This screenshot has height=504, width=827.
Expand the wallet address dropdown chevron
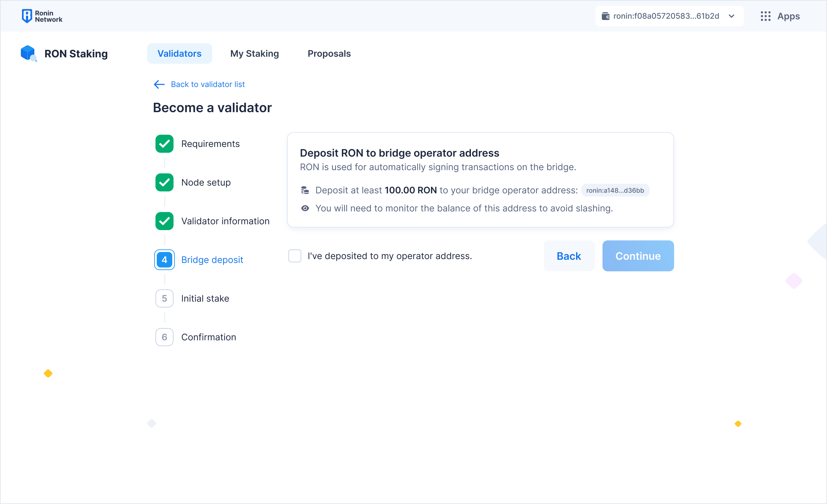[732, 16]
